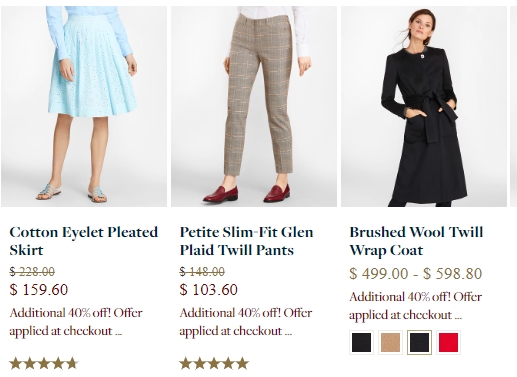
Task: Open Petite Slim-Fit Glen Plaid Twill Pants link
Action: coord(247,241)
